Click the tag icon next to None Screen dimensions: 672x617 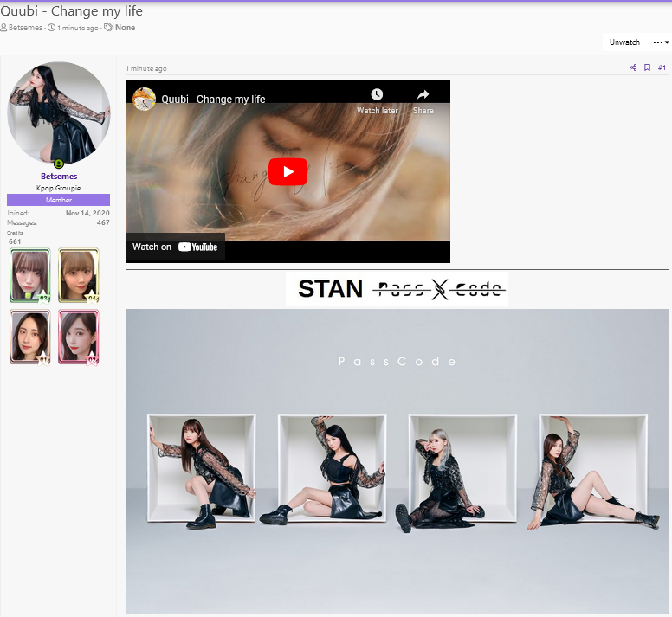pos(109,28)
